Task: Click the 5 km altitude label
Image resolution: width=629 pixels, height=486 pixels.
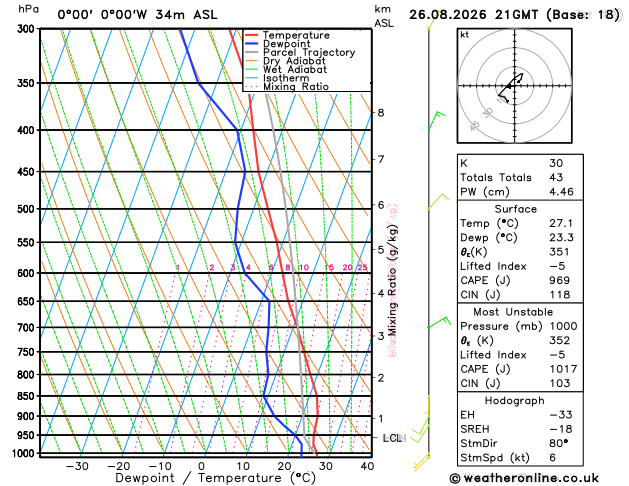Action: 381,249
